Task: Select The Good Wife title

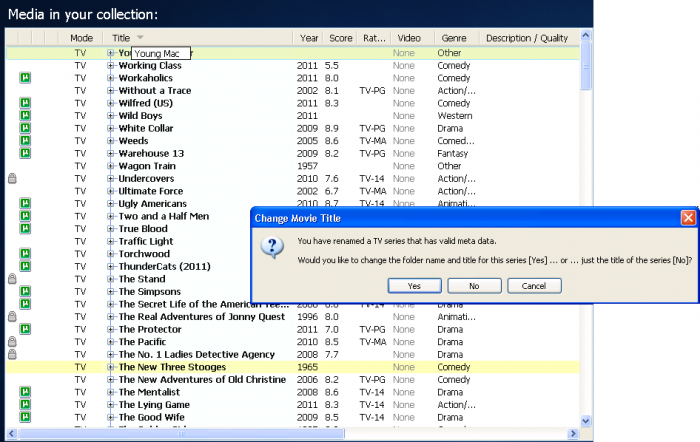Action: pos(151,417)
